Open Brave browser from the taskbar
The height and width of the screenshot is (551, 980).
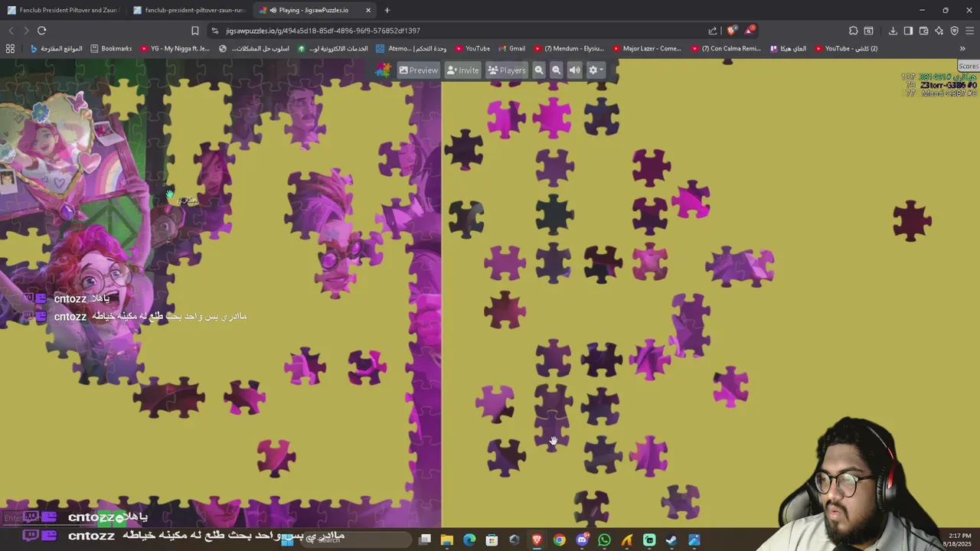(537, 540)
